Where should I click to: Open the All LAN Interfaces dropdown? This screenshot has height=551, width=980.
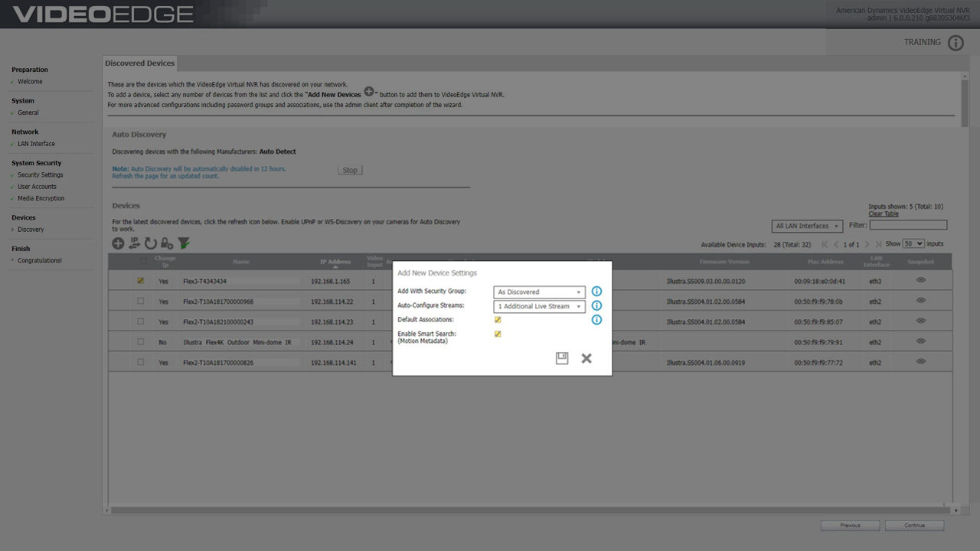pos(807,226)
